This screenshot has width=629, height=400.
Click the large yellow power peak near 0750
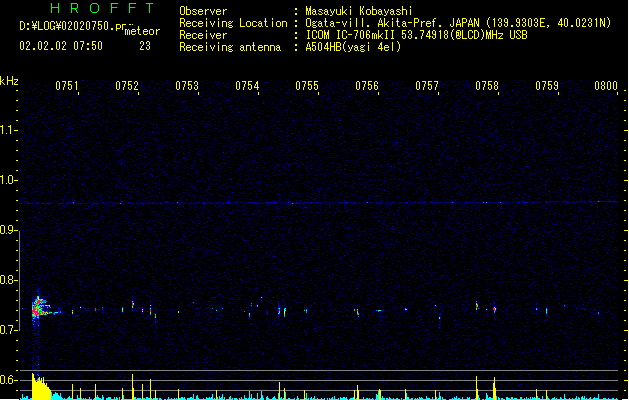coord(41,386)
